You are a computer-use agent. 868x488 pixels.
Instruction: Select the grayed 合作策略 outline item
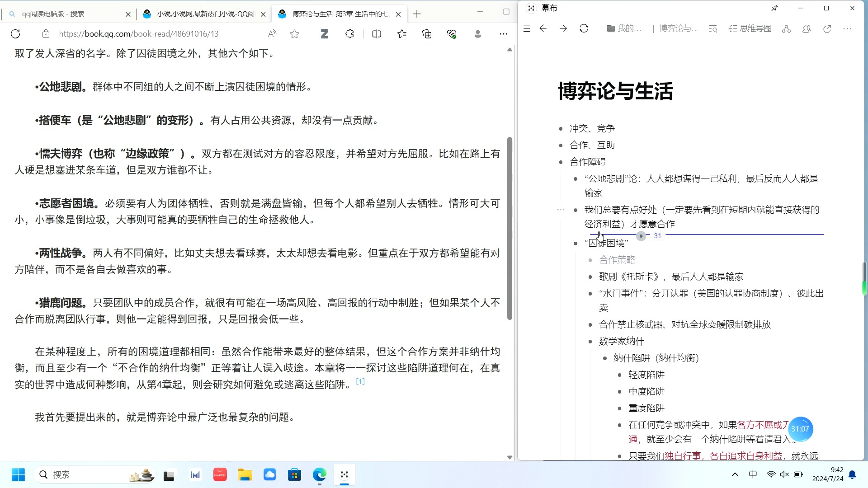click(617, 260)
